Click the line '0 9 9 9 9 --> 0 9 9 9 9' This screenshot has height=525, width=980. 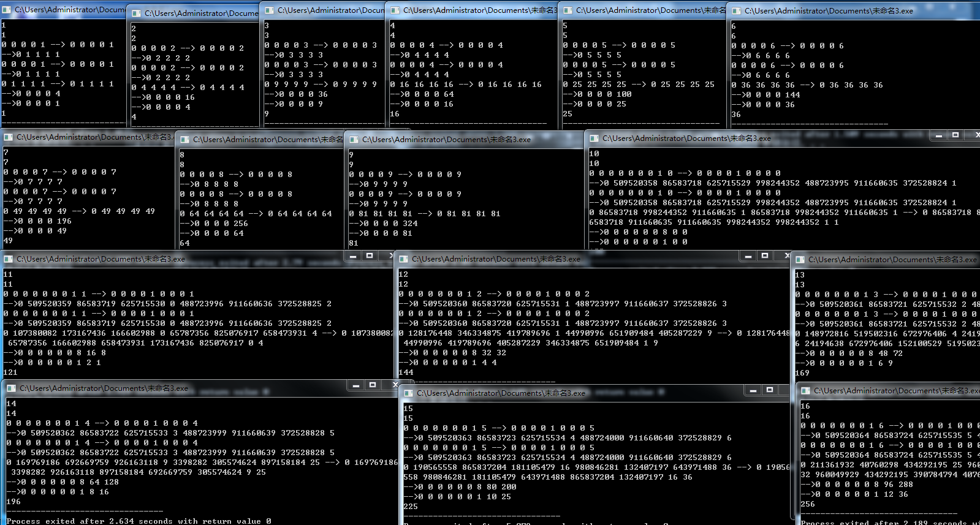(321, 85)
